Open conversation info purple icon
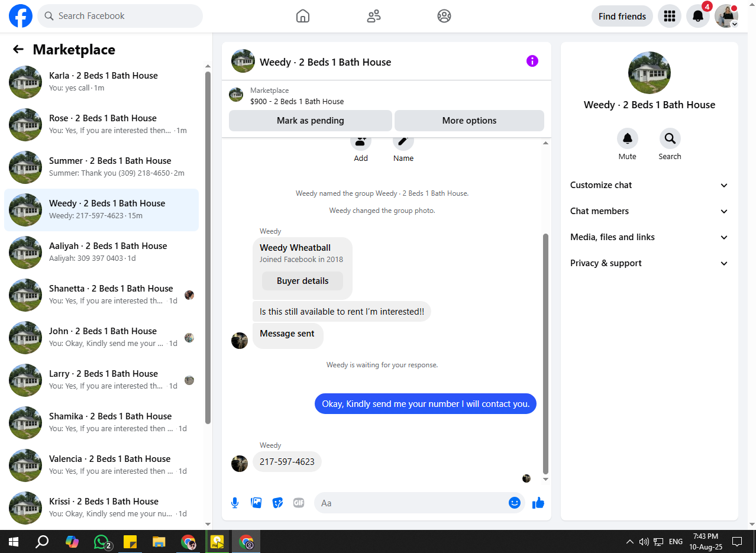This screenshot has height=553, width=756. coord(532,61)
